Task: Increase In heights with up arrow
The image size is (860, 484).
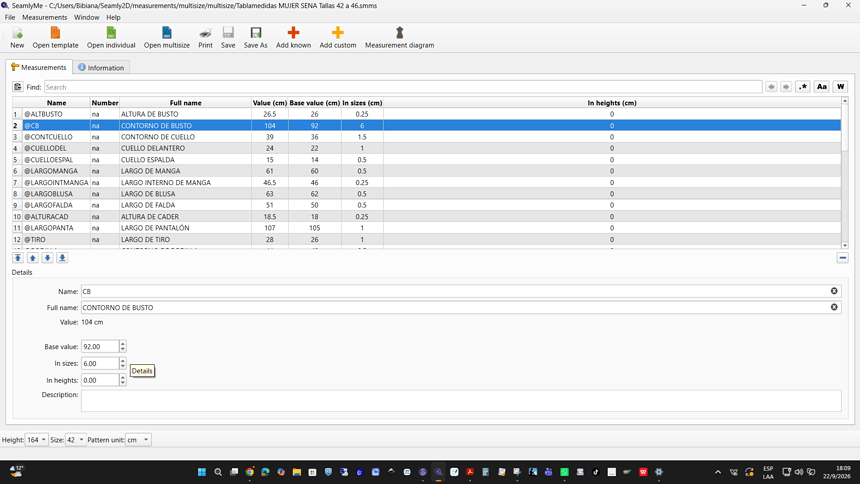Action: 123,377
